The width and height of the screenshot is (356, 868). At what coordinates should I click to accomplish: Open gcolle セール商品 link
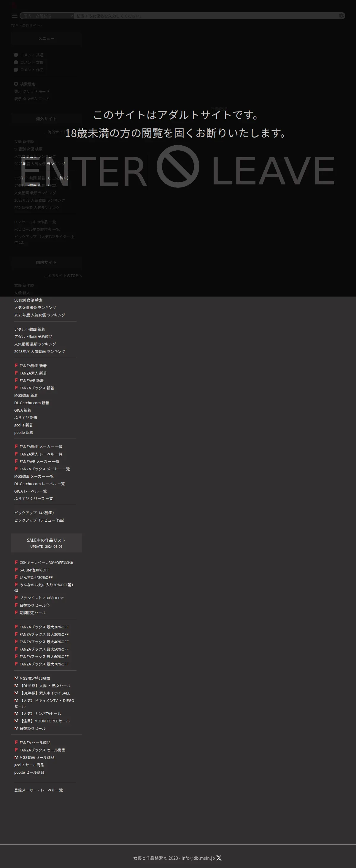29,764
